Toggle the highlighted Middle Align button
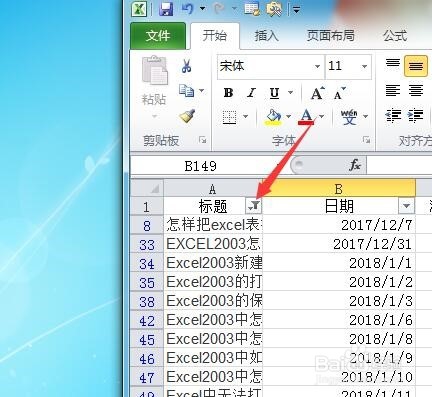This screenshot has width=432, height=397. tap(416, 66)
